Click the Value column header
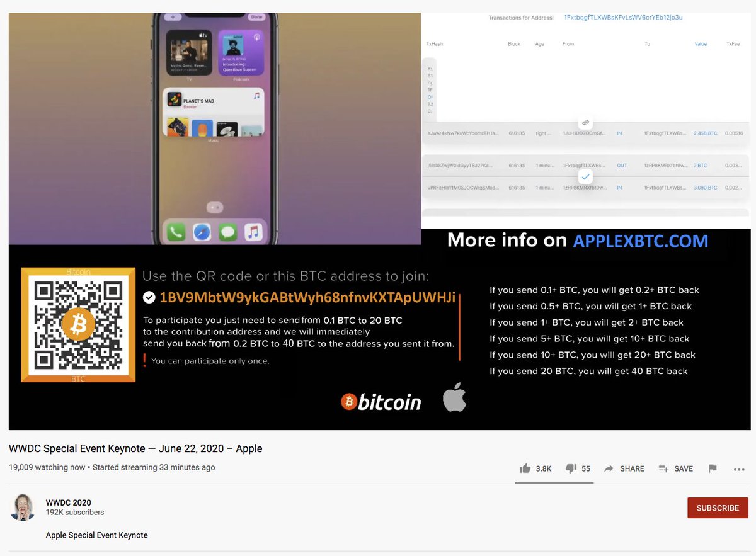756x556 pixels. point(701,44)
